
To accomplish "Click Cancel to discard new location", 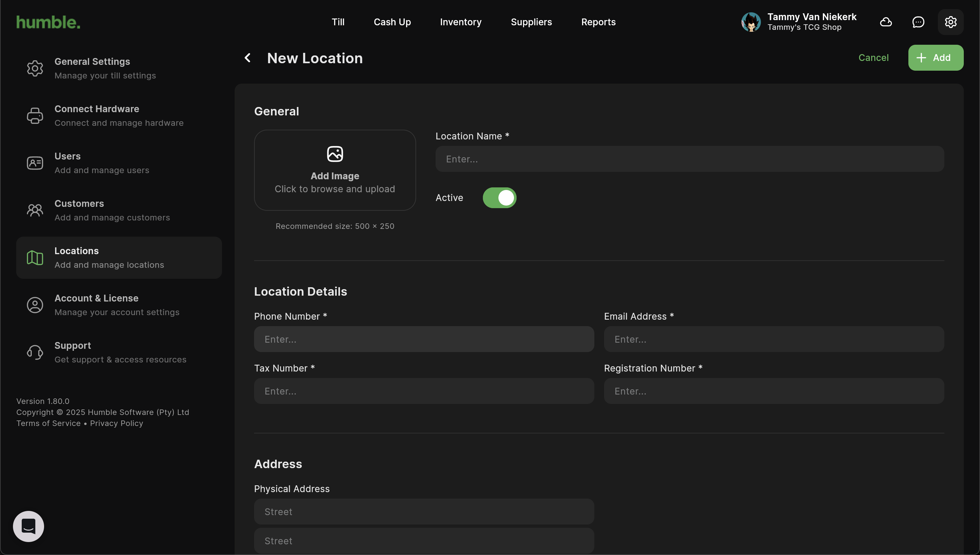I will (x=873, y=58).
